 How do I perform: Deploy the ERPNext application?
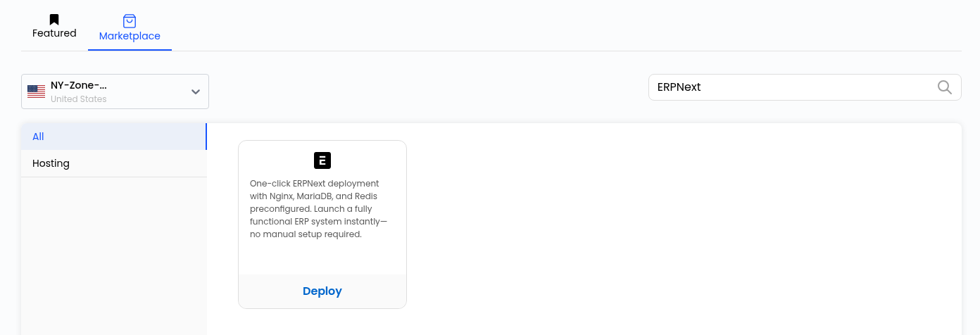tap(322, 291)
